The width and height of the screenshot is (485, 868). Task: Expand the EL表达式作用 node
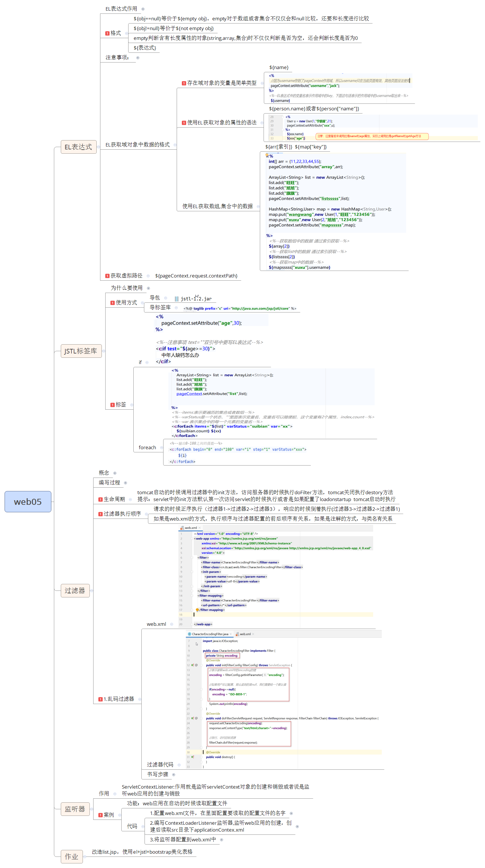click(143, 9)
